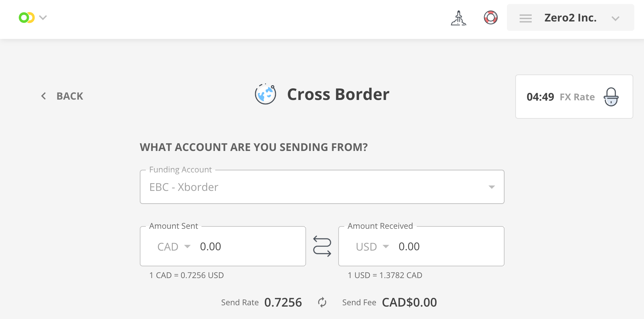Toggle the receiving currency to CAD
The height and width of the screenshot is (319, 644).
coord(372,246)
